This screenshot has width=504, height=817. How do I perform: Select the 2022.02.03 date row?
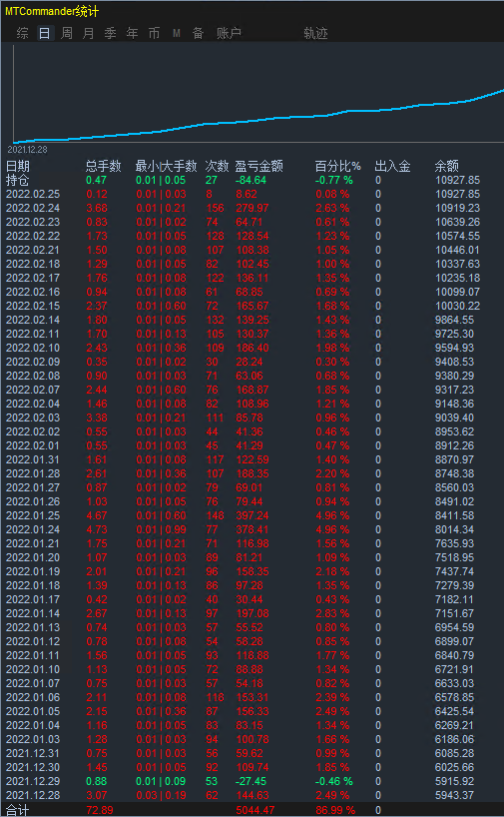33,417
